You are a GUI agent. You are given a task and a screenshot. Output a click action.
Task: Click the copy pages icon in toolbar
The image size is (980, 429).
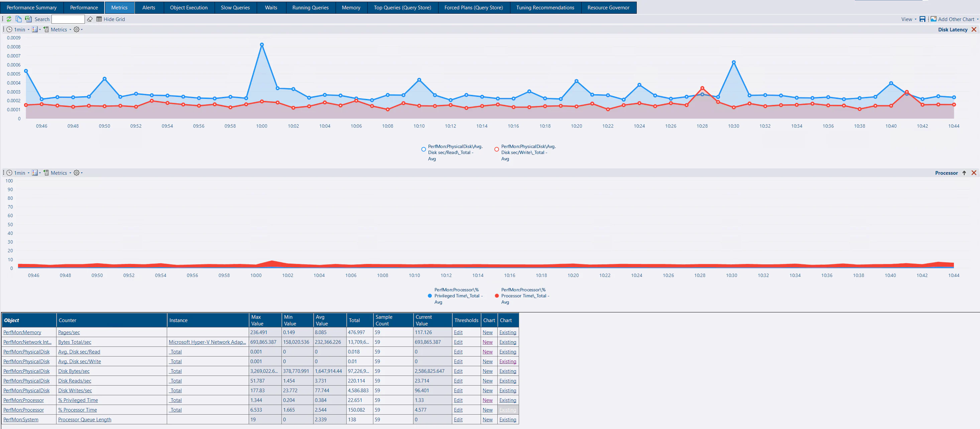coord(19,19)
